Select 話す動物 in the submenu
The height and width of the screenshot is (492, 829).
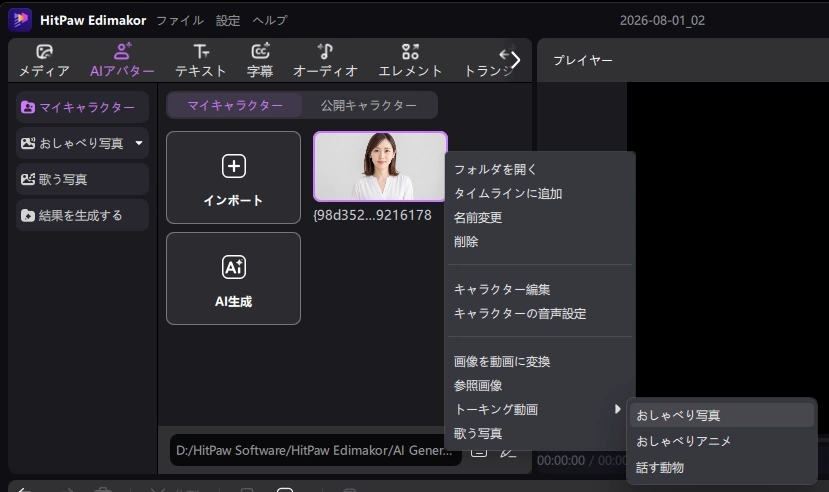pos(722,468)
